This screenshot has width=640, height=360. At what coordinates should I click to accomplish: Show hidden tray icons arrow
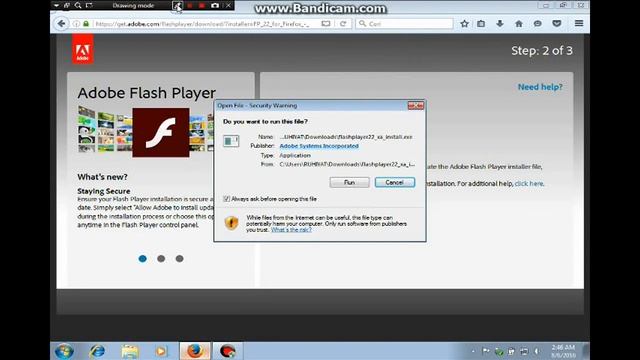point(473,351)
